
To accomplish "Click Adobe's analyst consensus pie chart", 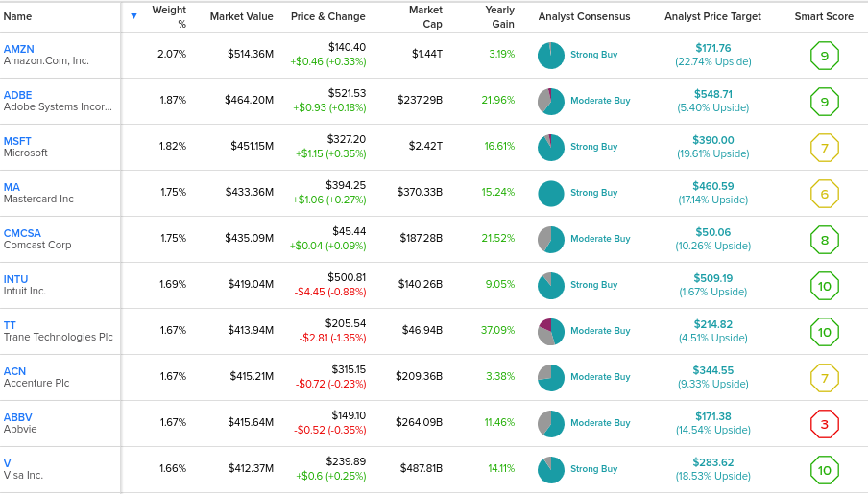I will pos(551,102).
